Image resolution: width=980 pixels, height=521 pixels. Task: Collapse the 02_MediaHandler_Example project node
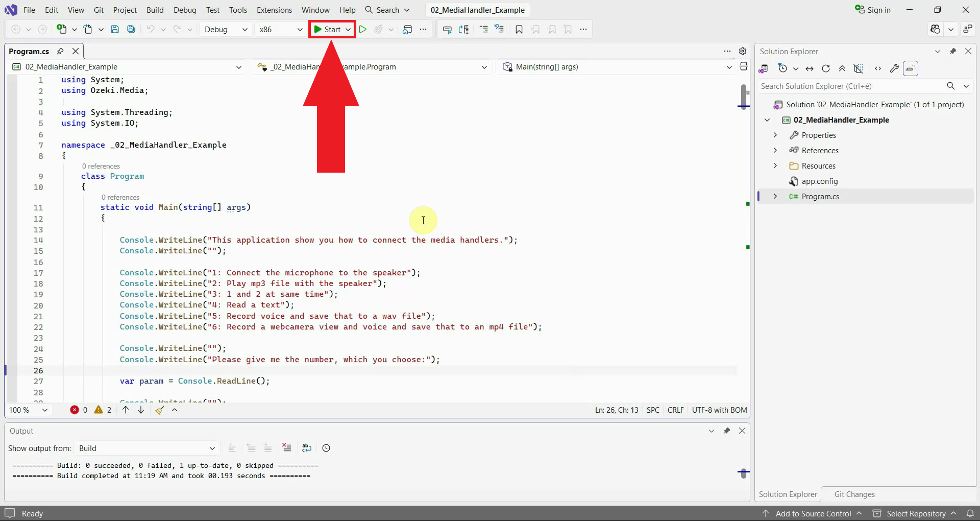pos(767,120)
